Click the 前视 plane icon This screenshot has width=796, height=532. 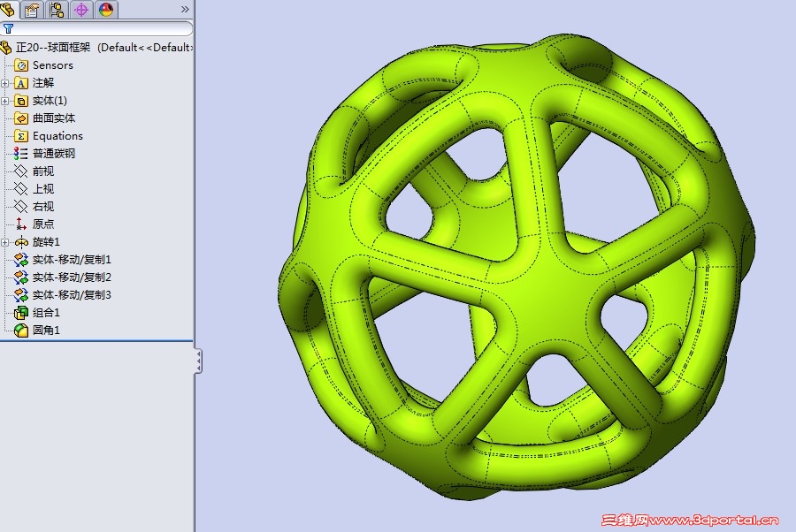click(x=21, y=171)
